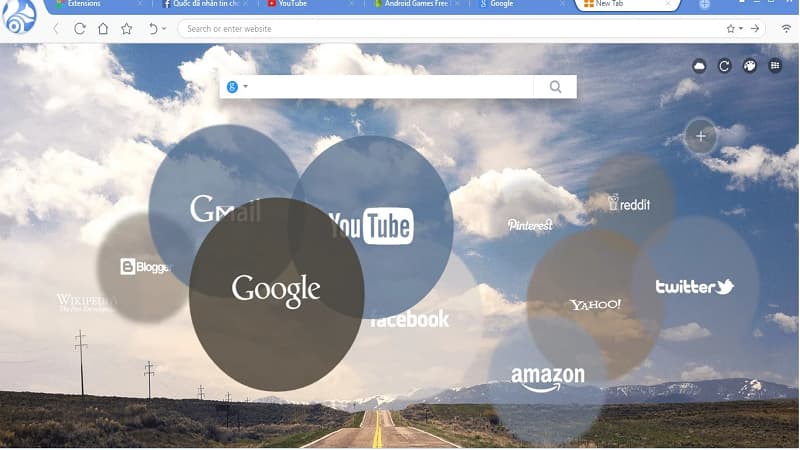800x450 pixels.
Task: Open the cloud sync icon
Action: pos(699,66)
